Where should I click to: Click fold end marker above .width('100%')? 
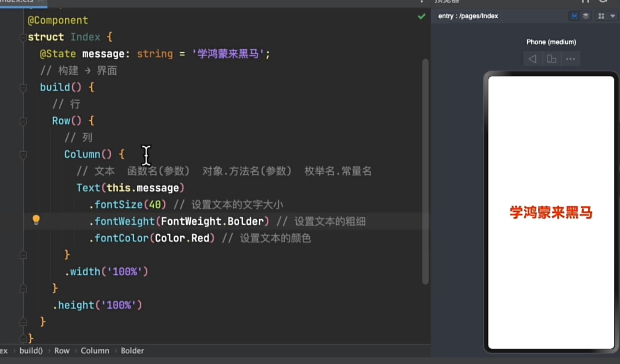pyautogui.click(x=23, y=255)
